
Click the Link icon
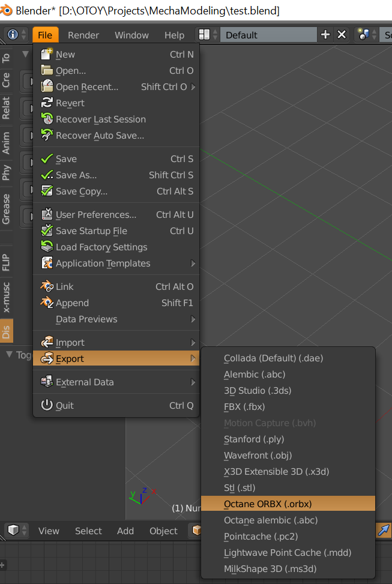(x=47, y=286)
